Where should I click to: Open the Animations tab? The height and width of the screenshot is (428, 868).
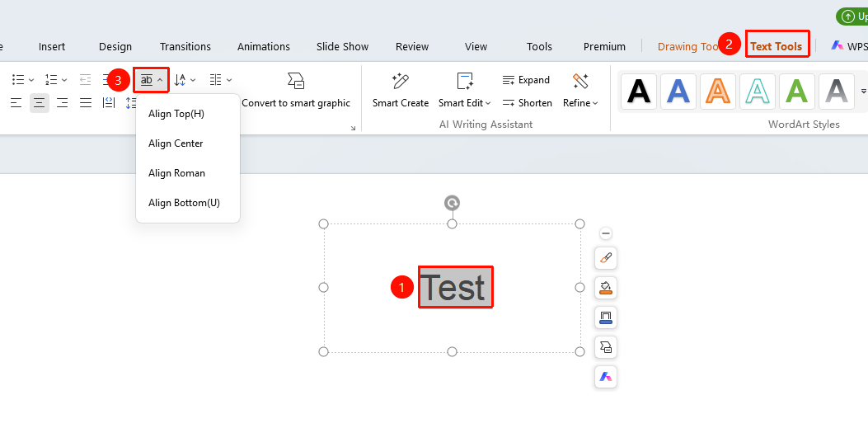[264, 46]
